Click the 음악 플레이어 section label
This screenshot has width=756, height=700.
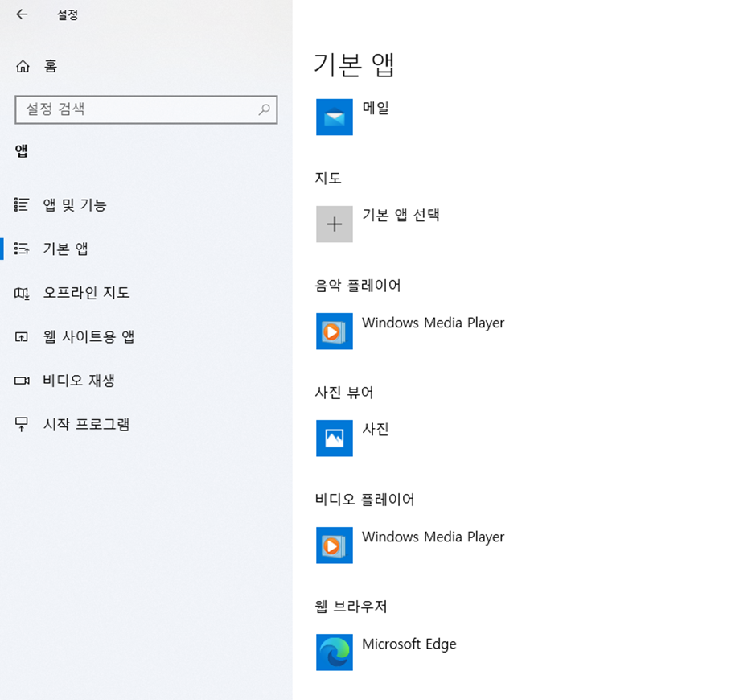358,286
